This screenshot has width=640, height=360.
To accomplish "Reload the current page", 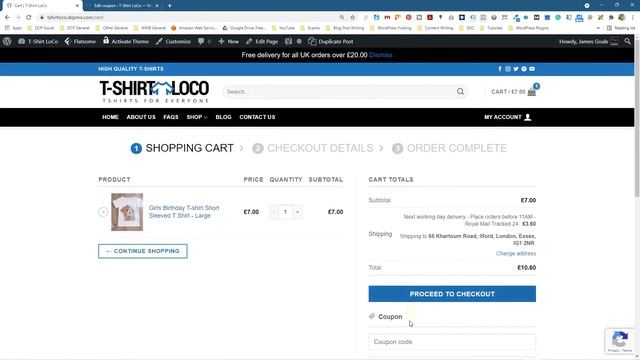I will tap(29, 18).
